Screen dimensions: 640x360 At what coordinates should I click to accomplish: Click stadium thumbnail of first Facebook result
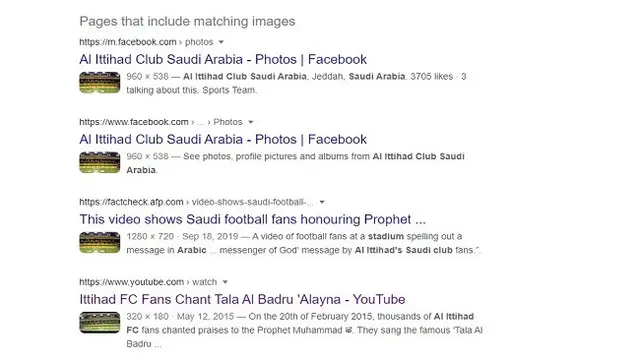(100, 82)
